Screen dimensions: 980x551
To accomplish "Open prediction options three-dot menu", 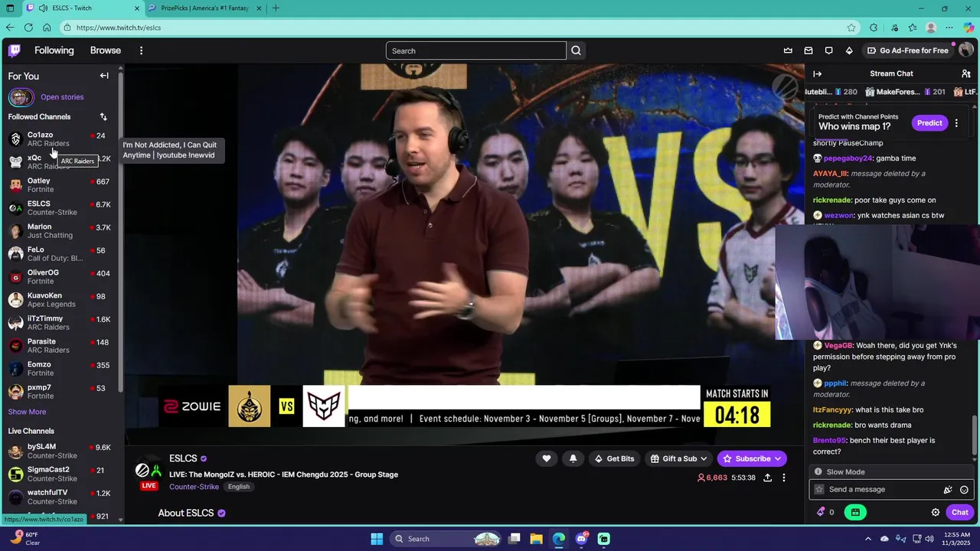I will (956, 122).
